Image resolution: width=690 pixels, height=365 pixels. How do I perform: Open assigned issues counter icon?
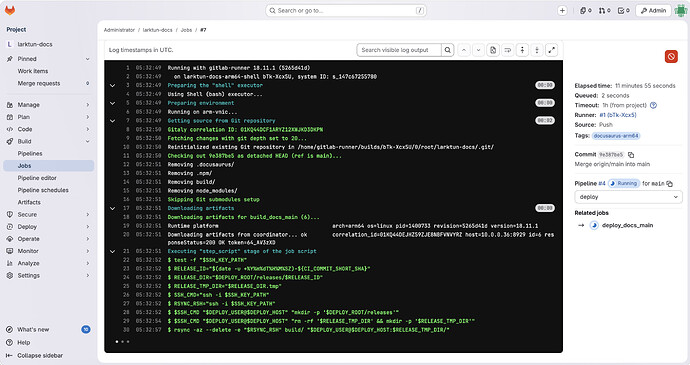click(x=585, y=11)
